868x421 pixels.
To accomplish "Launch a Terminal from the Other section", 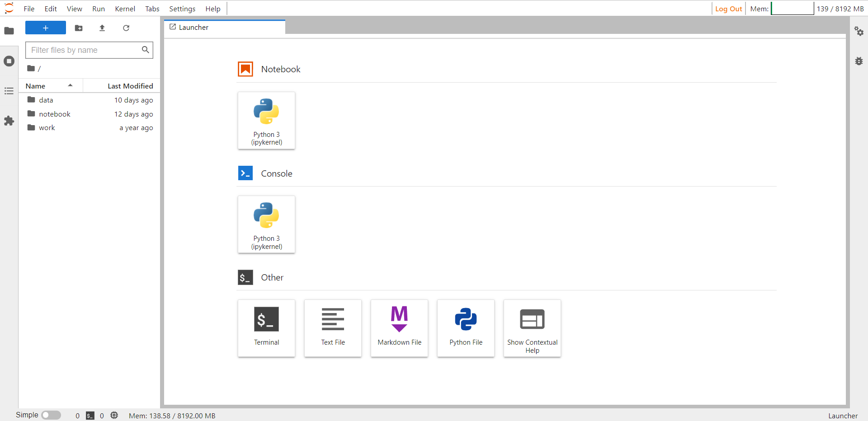I will click(266, 328).
